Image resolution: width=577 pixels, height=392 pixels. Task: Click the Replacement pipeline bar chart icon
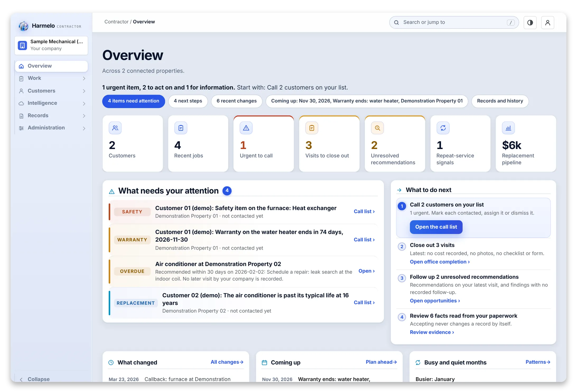(x=508, y=128)
